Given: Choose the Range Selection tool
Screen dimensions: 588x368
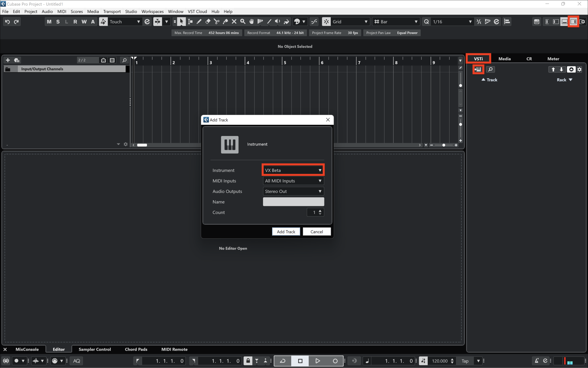Looking at the screenshot, I should (190, 22).
